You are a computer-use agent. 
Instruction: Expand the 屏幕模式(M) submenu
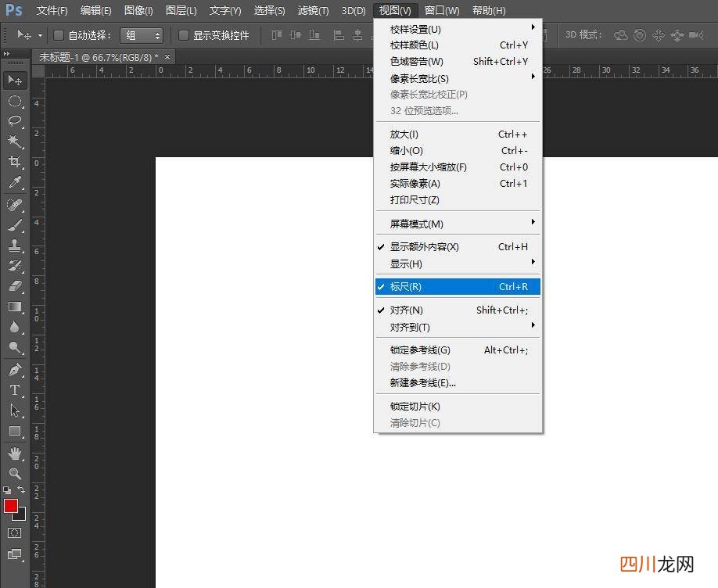[x=458, y=224]
